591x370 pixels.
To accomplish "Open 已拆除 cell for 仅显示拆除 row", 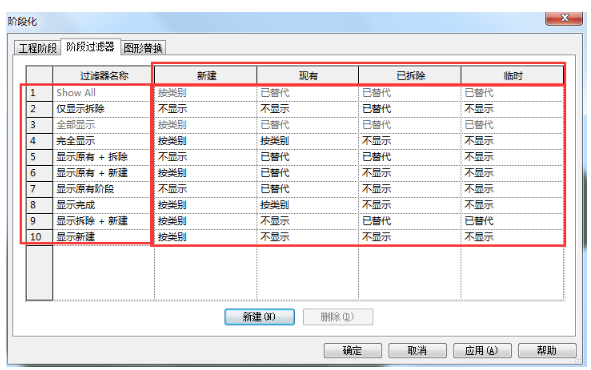I will (x=410, y=109).
